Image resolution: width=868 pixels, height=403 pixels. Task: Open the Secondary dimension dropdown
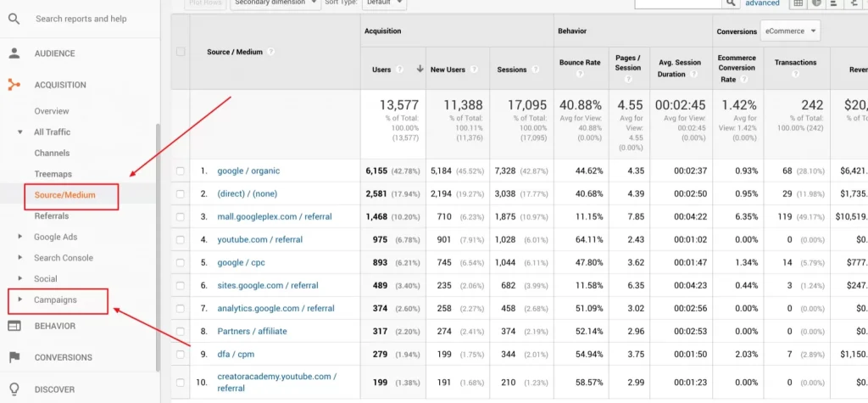pyautogui.click(x=275, y=3)
